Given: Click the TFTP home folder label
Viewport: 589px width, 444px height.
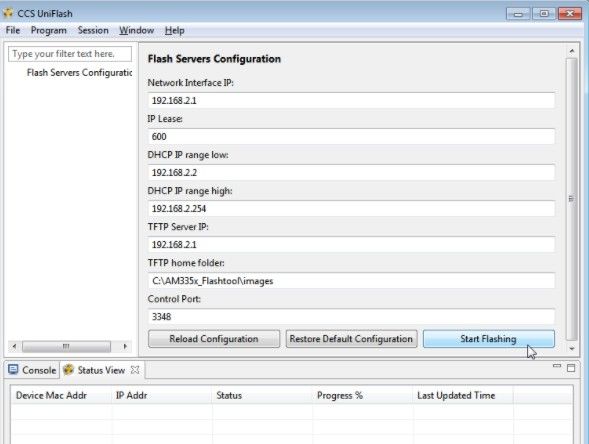Looking at the screenshot, I should tap(186, 263).
